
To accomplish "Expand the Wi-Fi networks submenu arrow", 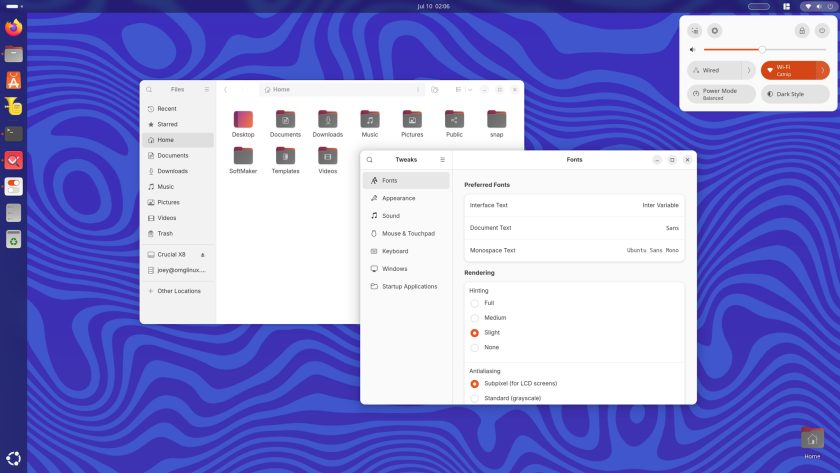I will (823, 70).
